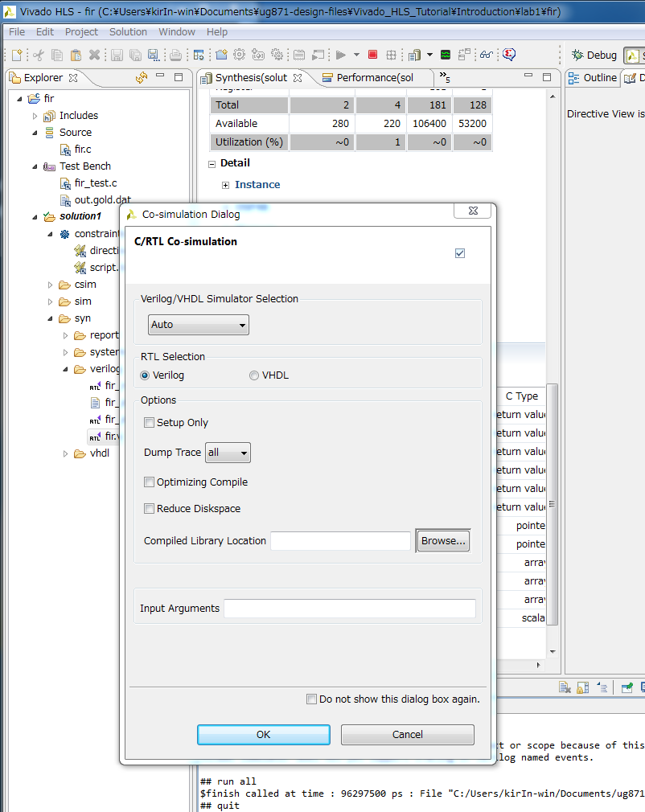This screenshot has width=645, height=812.
Task: Maximize the Explorer panel
Action: 179,77
